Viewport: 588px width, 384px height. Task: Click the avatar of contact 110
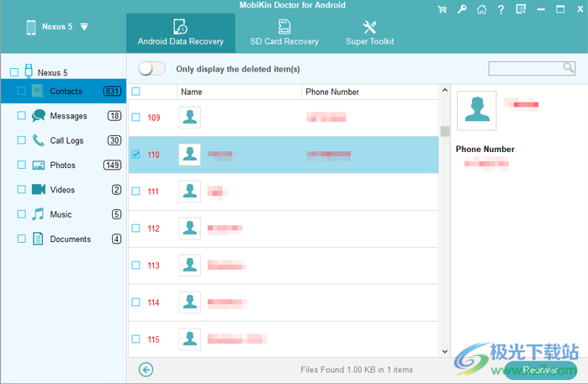coord(190,155)
